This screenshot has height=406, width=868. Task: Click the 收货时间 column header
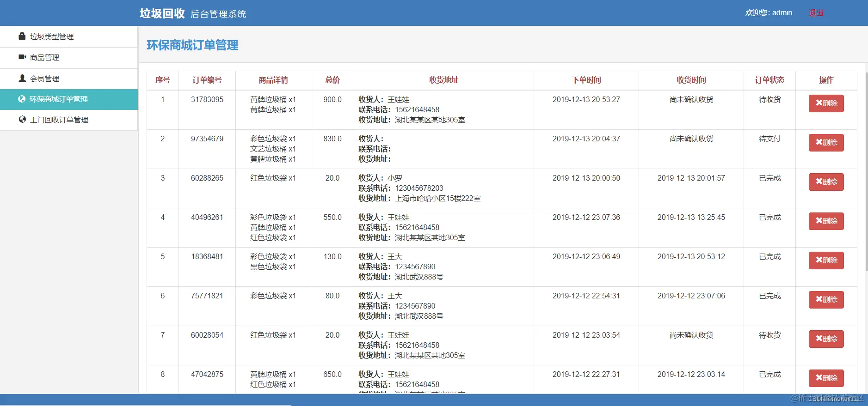691,80
